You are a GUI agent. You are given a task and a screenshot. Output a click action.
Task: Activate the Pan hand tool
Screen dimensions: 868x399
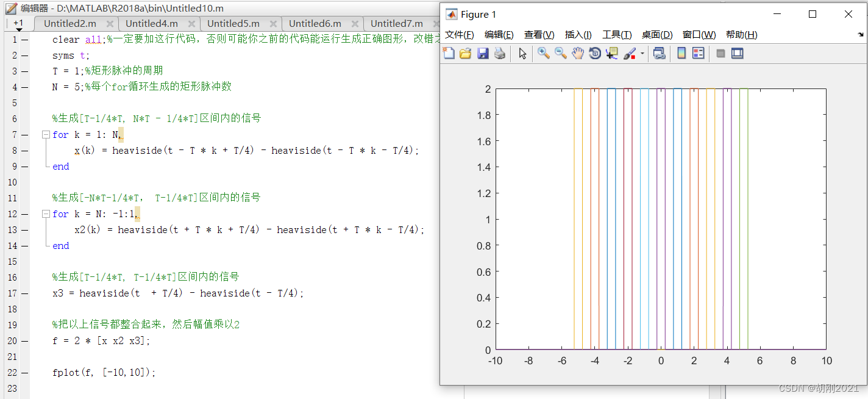[578, 54]
